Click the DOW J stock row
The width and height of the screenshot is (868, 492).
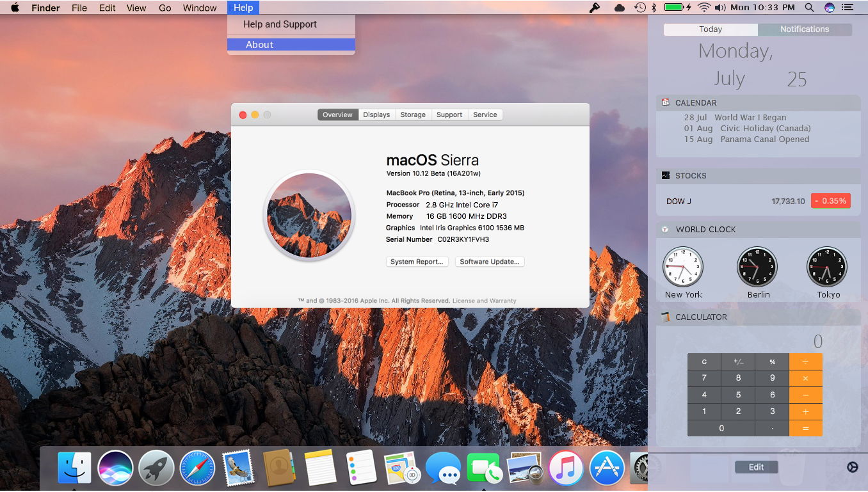[758, 201]
